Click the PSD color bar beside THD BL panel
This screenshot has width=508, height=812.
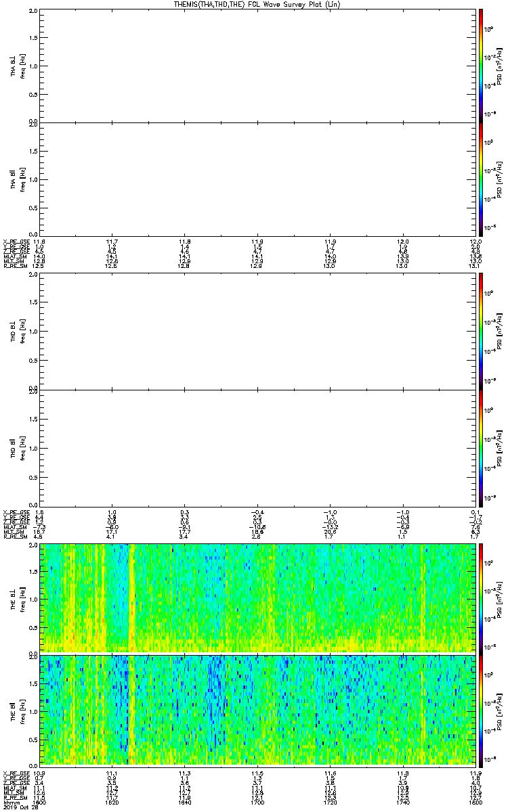(480, 333)
